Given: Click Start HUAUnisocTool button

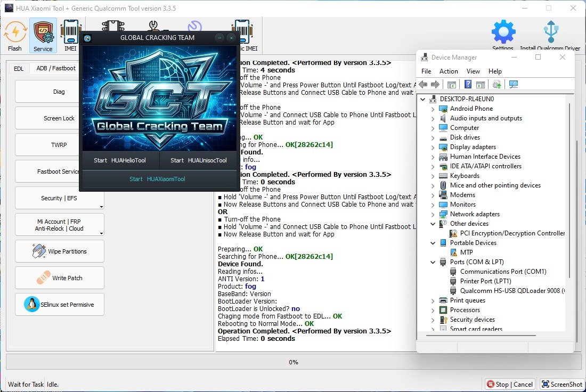Looking at the screenshot, I should 199,160.
